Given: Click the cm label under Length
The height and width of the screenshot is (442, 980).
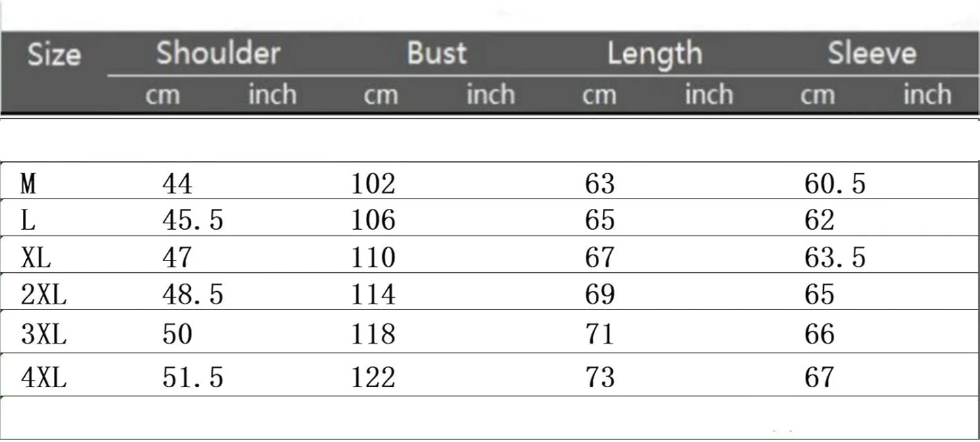Looking at the screenshot, I should point(599,95).
